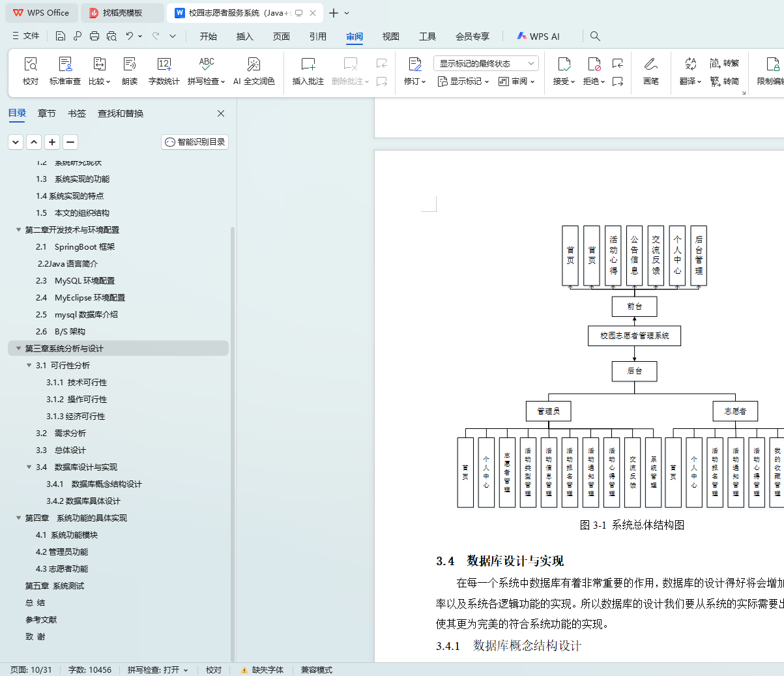784x676 pixels.
Task: Collapse 3.1 可行性分析 tree node
Action: [29, 365]
